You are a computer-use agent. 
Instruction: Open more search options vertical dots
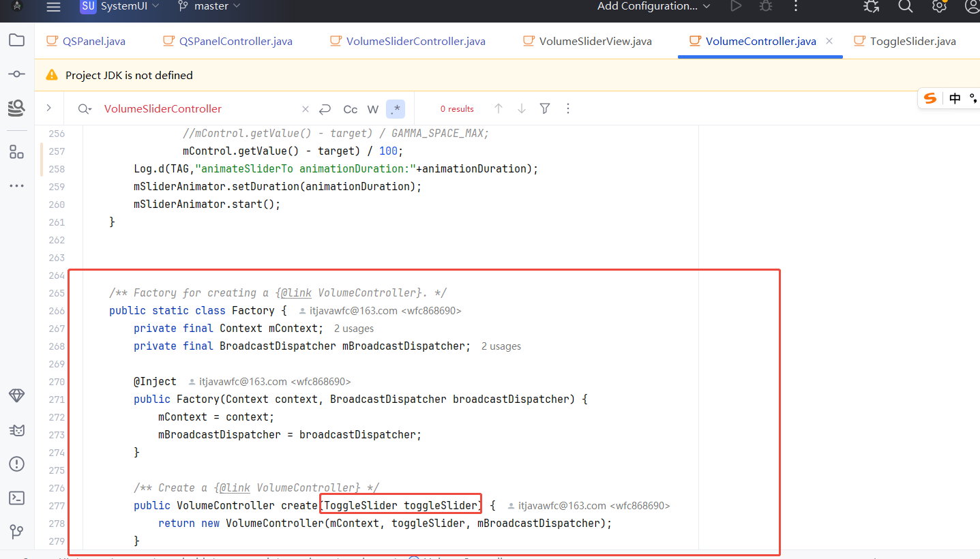[567, 108]
